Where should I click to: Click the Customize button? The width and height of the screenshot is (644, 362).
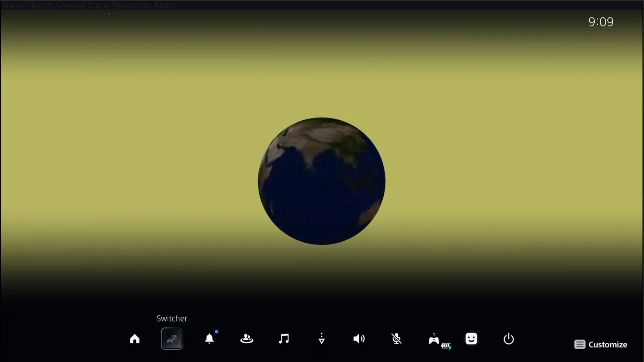pos(601,345)
